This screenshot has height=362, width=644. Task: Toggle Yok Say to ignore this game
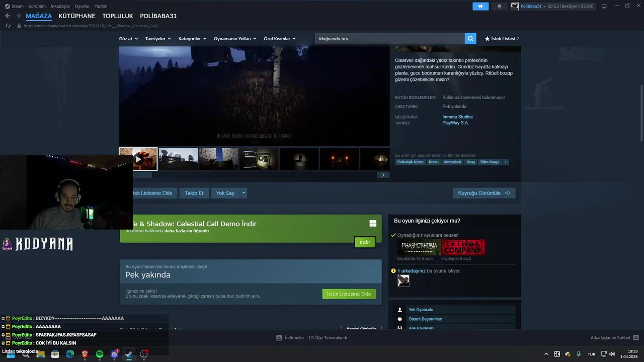225,193
